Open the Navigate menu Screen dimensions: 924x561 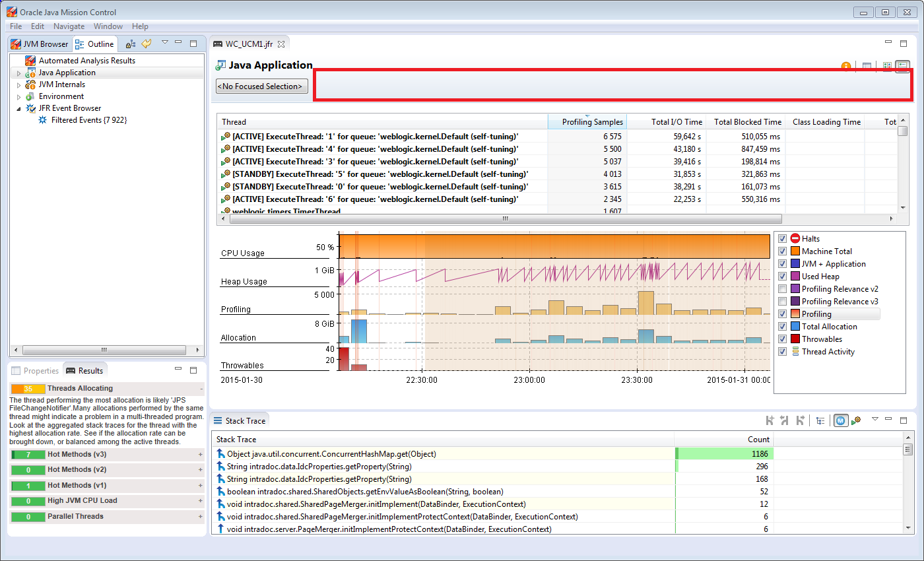[x=69, y=26]
